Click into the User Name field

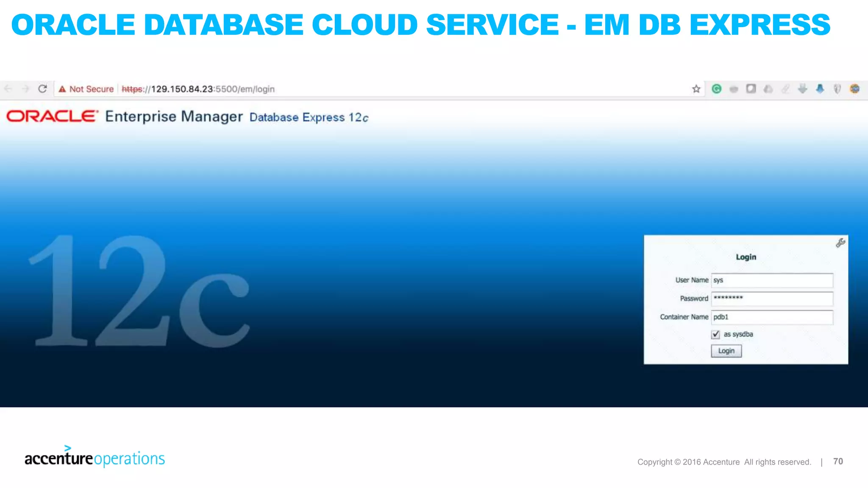tap(772, 280)
